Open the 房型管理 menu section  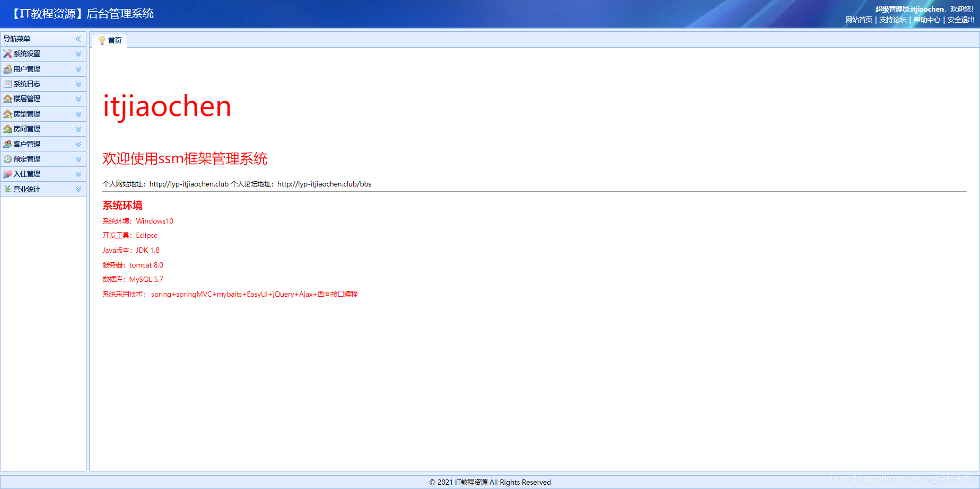(43, 114)
